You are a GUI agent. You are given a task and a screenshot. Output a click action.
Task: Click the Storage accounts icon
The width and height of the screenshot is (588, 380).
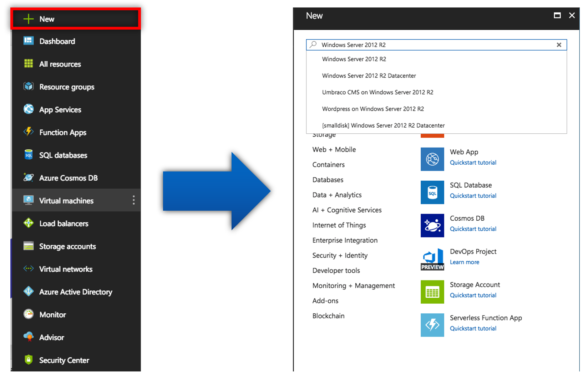29,246
